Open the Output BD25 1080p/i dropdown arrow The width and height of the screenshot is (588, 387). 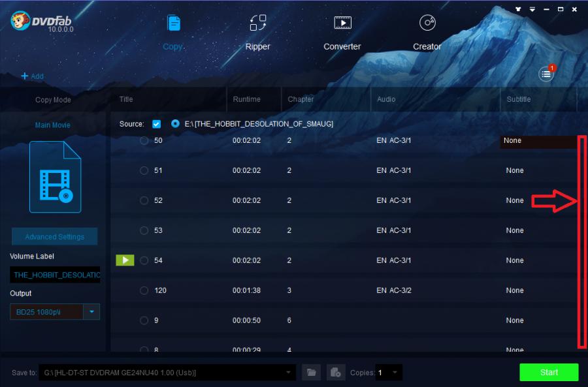(x=91, y=312)
